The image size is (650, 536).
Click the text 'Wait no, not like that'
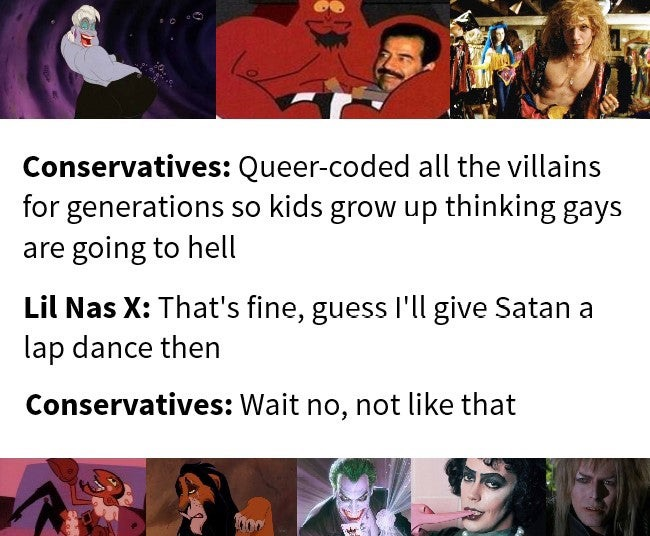[378, 405]
